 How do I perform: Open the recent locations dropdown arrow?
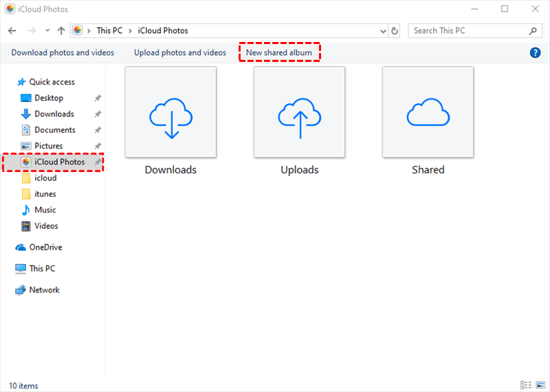47,31
